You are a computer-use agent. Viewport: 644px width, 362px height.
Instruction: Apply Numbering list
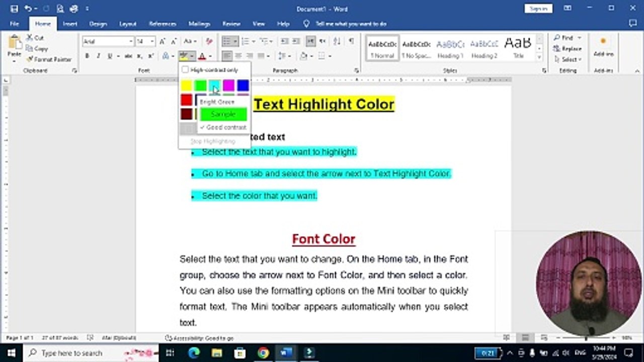point(246,41)
